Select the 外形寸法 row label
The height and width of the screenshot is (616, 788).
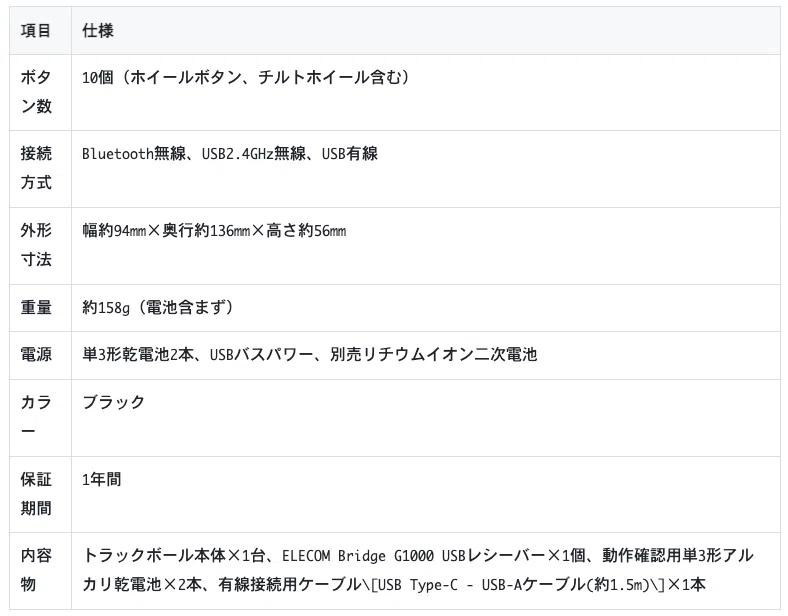(36, 245)
